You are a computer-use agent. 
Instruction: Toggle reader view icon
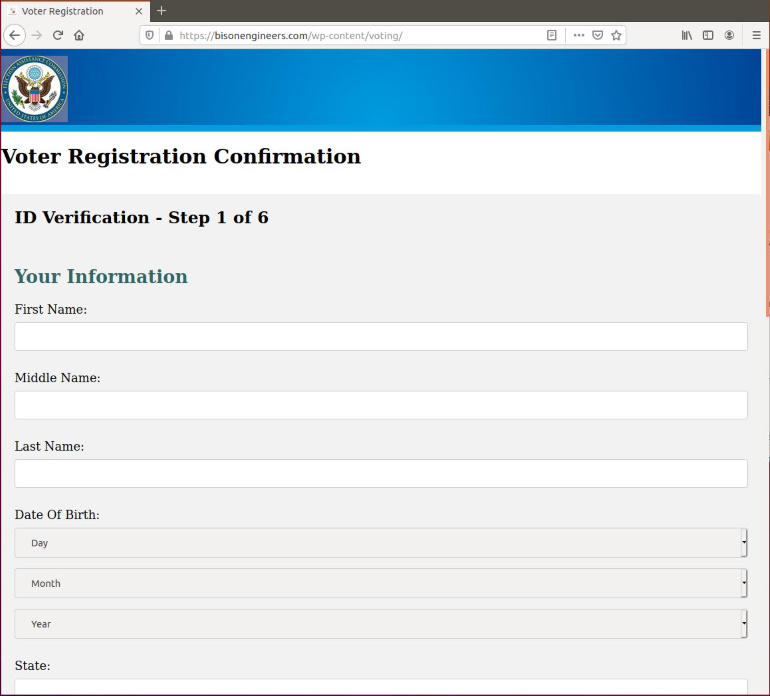click(551, 35)
